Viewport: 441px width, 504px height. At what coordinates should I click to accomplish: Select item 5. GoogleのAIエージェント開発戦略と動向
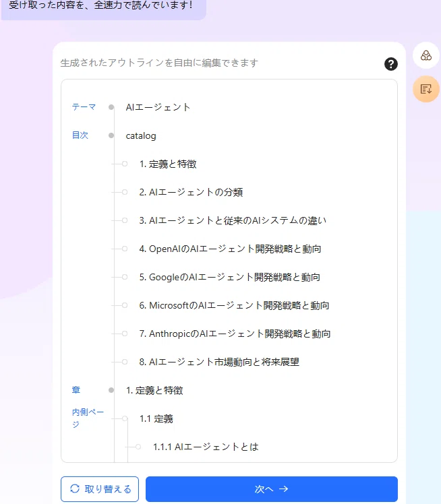click(x=230, y=277)
